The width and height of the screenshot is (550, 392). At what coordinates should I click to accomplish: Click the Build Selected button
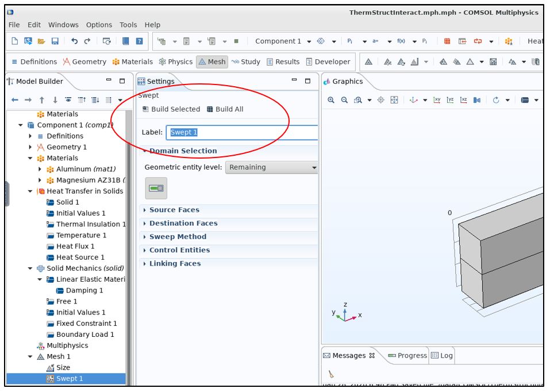coord(171,109)
